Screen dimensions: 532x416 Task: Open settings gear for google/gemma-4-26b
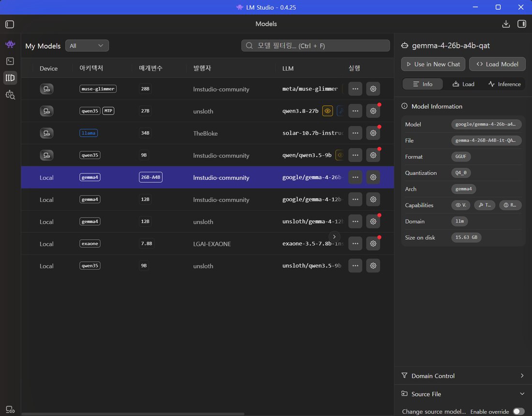tap(373, 177)
